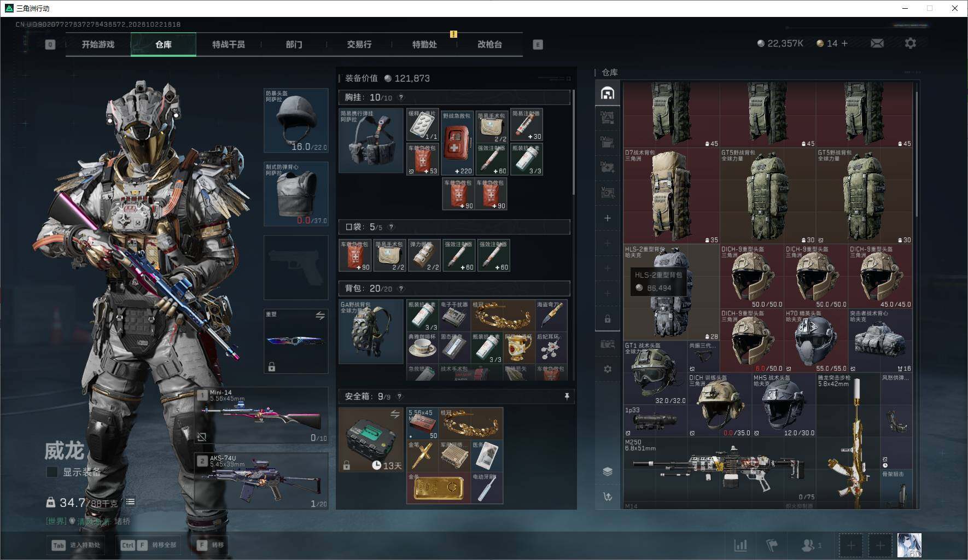
Task: Select the M250 machine gun in warehouse
Action: (720, 469)
